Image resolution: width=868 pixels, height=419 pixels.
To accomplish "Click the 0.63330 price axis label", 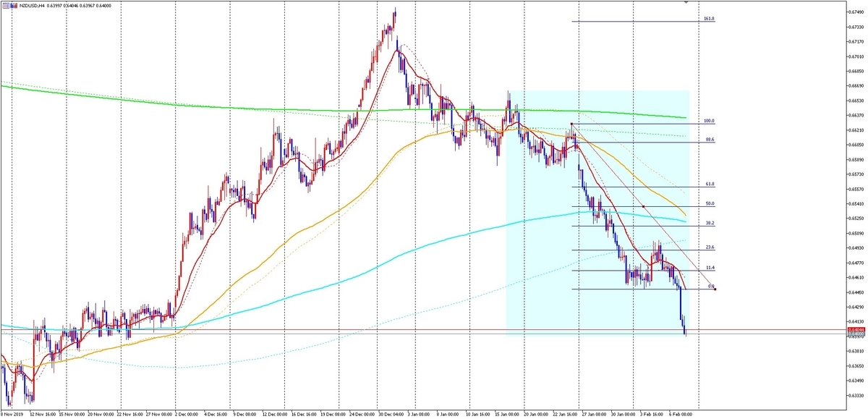I will click(x=856, y=396).
